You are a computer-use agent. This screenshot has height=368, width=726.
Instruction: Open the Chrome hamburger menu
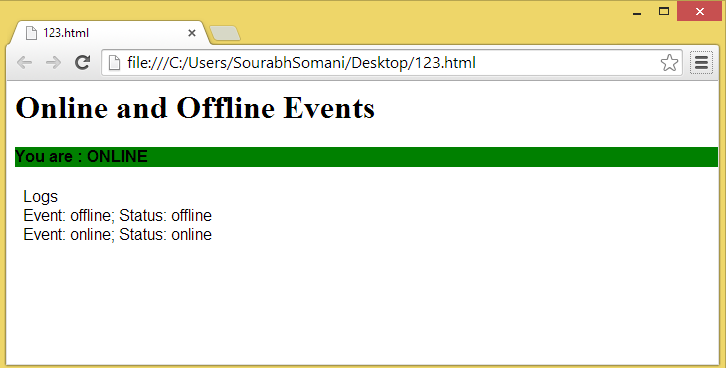[x=701, y=62]
